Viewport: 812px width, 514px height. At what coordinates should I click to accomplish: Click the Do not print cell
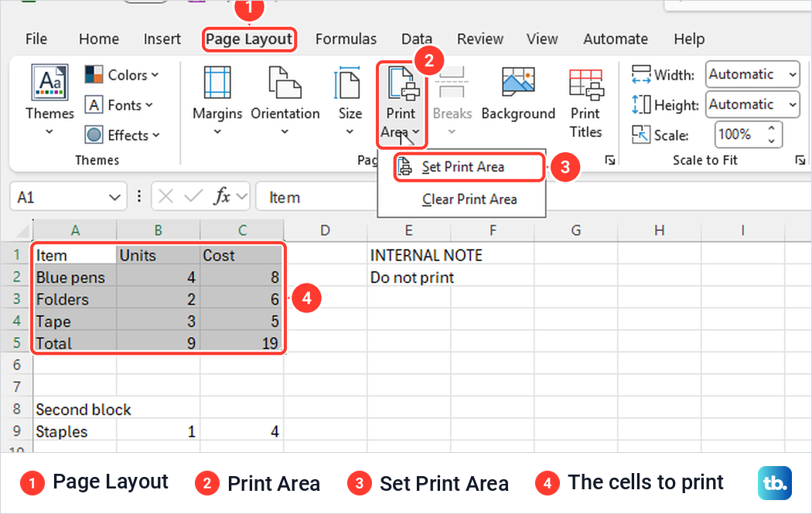coord(408,277)
